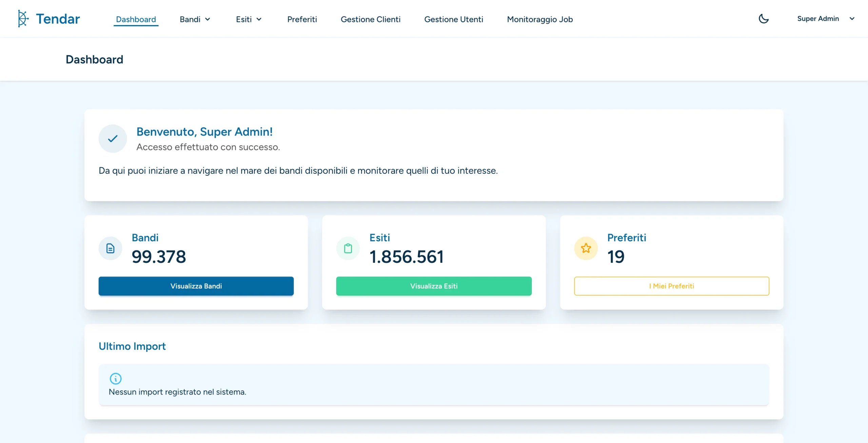Click the Visualizza Bandi button
Image resolution: width=868 pixels, height=443 pixels.
tap(196, 286)
